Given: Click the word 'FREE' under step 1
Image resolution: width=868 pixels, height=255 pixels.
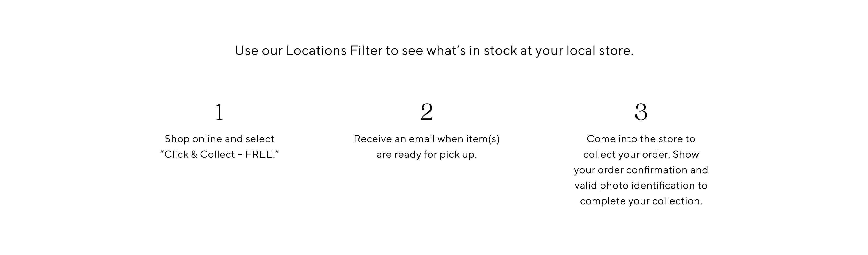Looking at the screenshot, I should point(259,154).
